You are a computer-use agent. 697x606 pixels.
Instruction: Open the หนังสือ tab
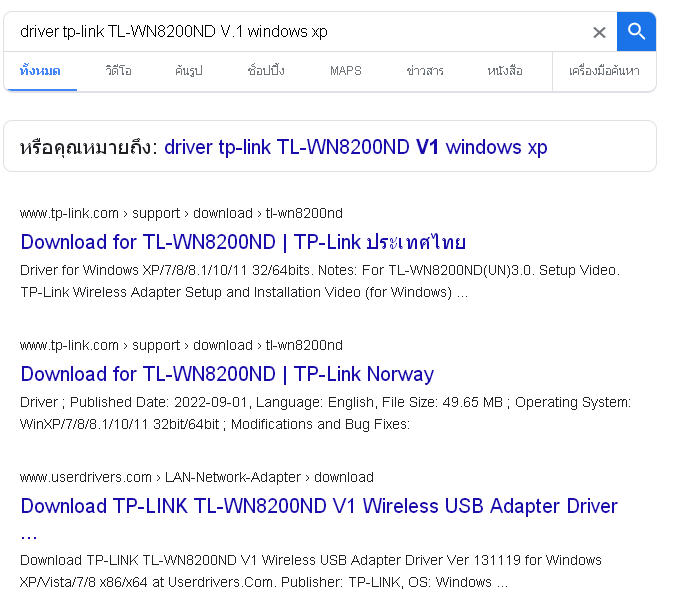[x=505, y=71]
